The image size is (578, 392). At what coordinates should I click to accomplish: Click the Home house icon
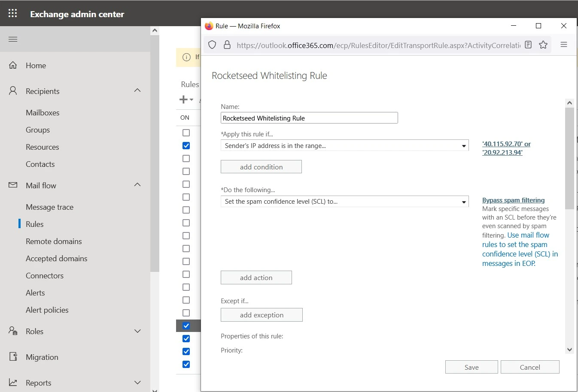tap(13, 65)
